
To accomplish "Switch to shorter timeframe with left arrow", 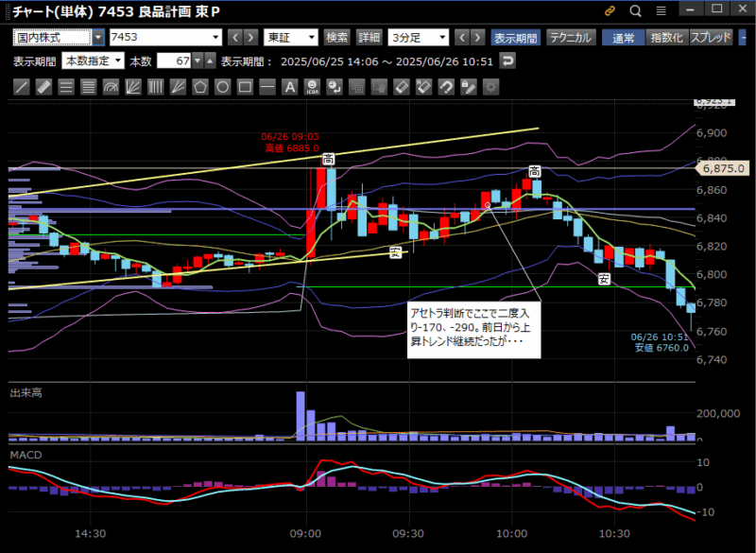I will click(x=462, y=37).
